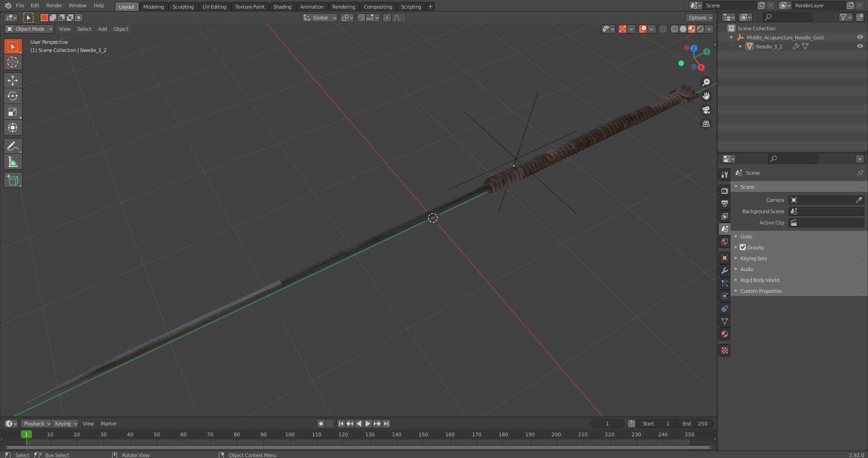Viewport: 868px width, 458px height.
Task: Open the viewport Add menu
Action: pos(103,29)
